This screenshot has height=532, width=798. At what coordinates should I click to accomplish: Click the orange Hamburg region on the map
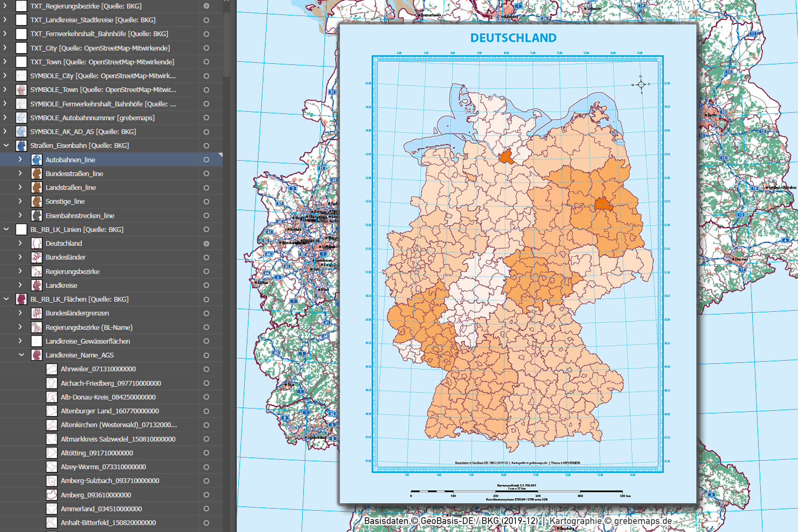click(x=505, y=156)
